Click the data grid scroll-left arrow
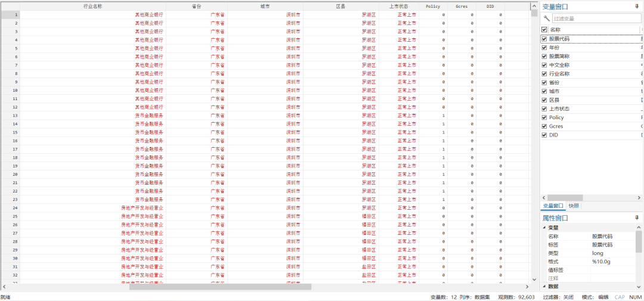Image resolution: width=644 pixels, height=301 pixels. point(4,287)
